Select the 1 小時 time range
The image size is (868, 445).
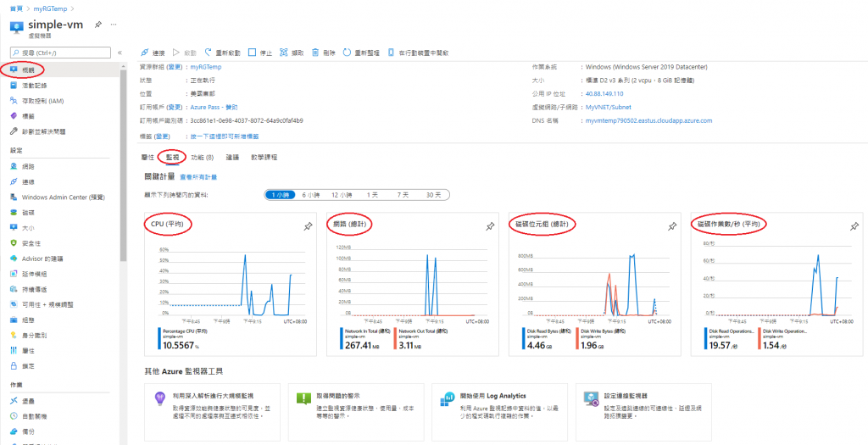pyautogui.click(x=280, y=195)
